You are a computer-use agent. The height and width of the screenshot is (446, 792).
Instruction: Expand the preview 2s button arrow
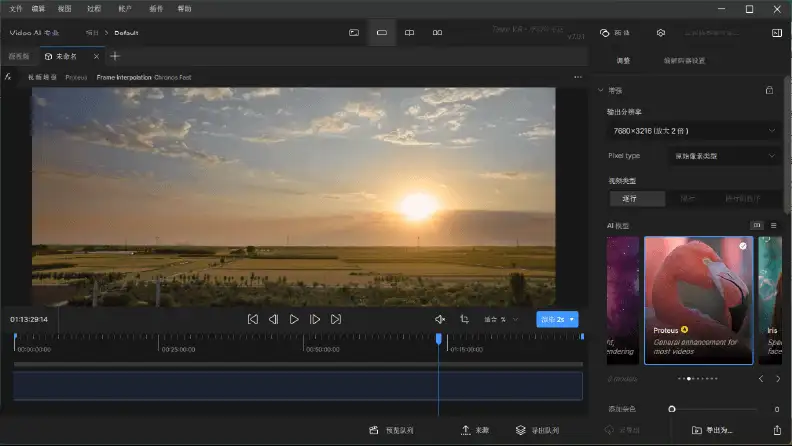[572, 319]
